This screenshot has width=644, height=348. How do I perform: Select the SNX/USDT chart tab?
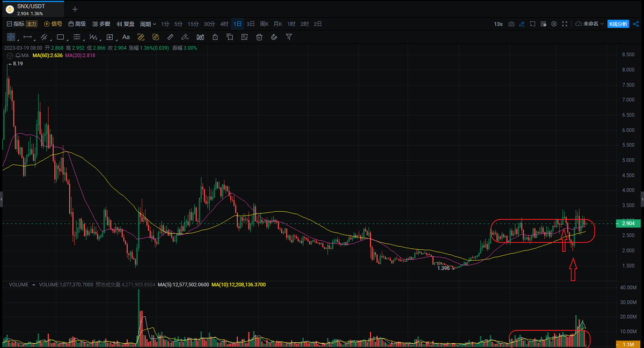pos(32,9)
